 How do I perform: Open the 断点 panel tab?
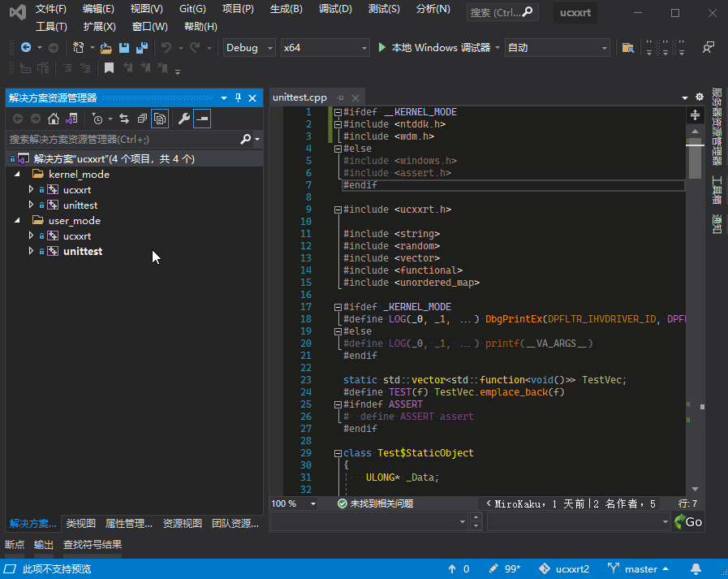[x=15, y=545]
